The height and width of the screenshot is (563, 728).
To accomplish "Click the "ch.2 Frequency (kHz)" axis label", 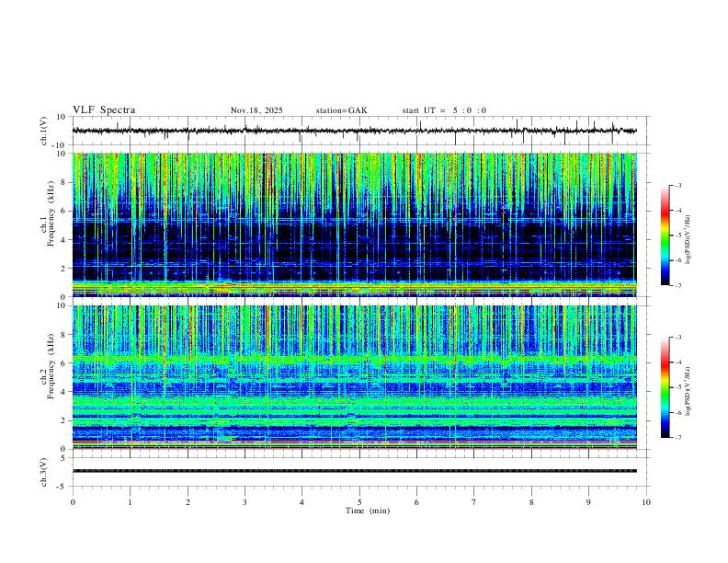I will click(x=48, y=366).
